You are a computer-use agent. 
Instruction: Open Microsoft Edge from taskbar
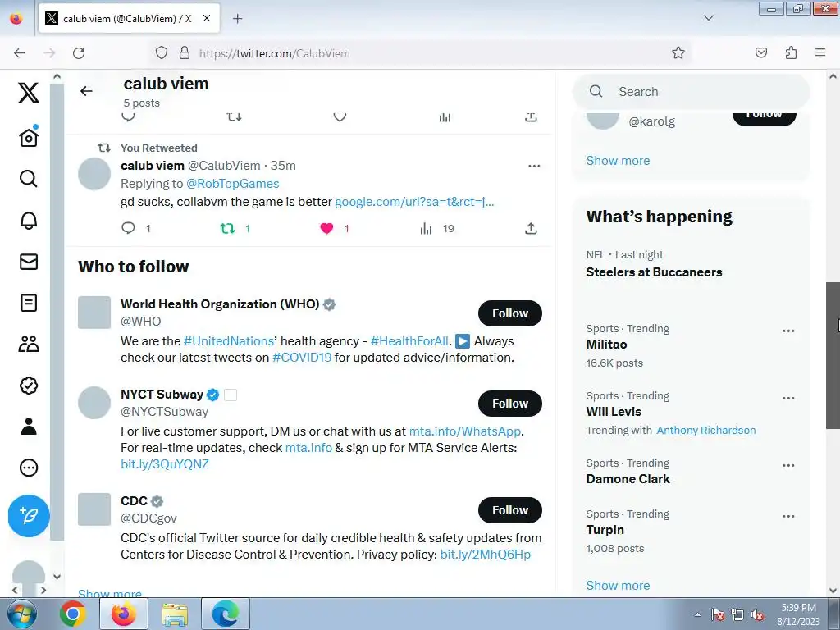[226, 614]
